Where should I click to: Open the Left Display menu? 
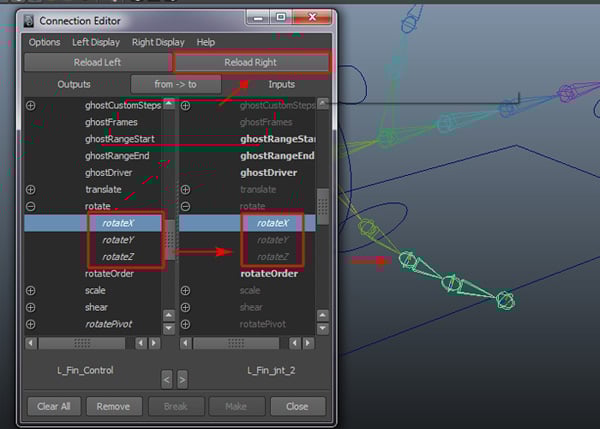96,42
